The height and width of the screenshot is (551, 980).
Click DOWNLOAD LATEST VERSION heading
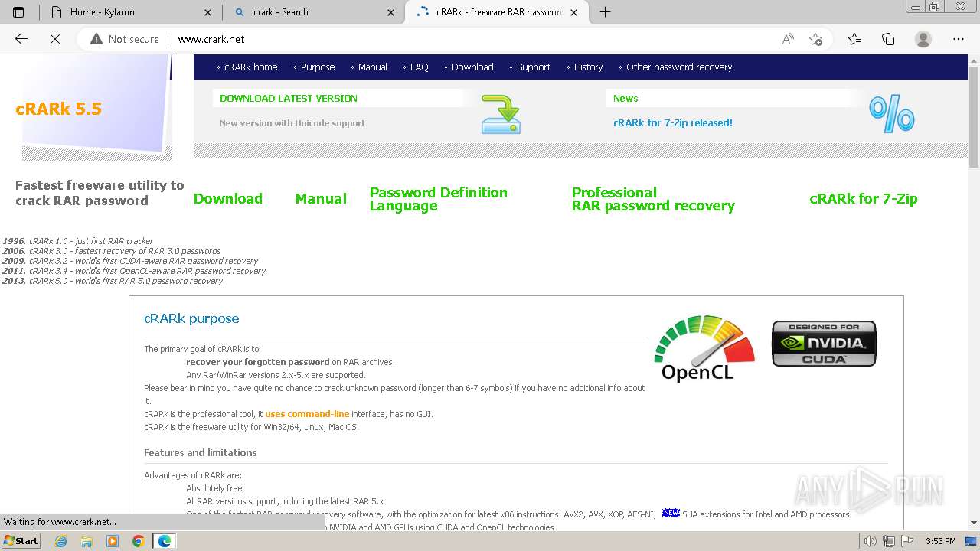(x=289, y=98)
